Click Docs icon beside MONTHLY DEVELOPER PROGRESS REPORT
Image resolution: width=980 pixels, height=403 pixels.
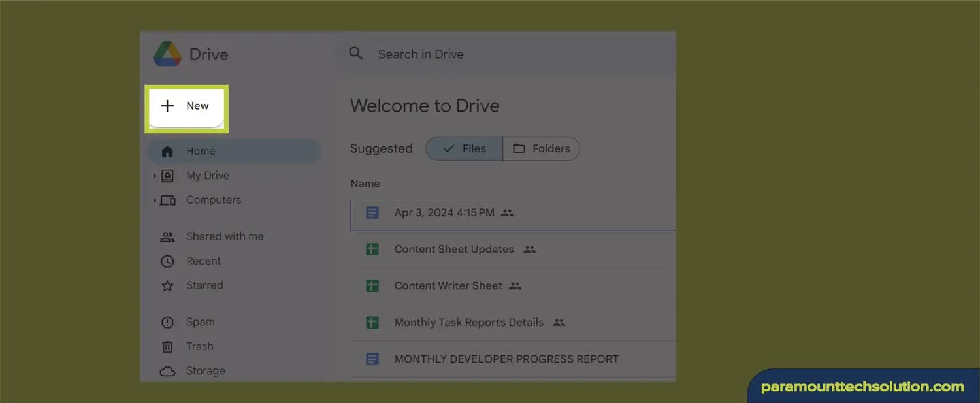point(372,359)
